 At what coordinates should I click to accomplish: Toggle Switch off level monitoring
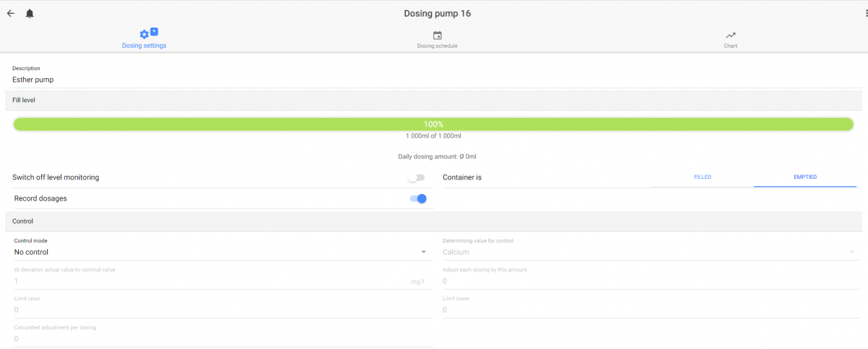[x=416, y=177]
